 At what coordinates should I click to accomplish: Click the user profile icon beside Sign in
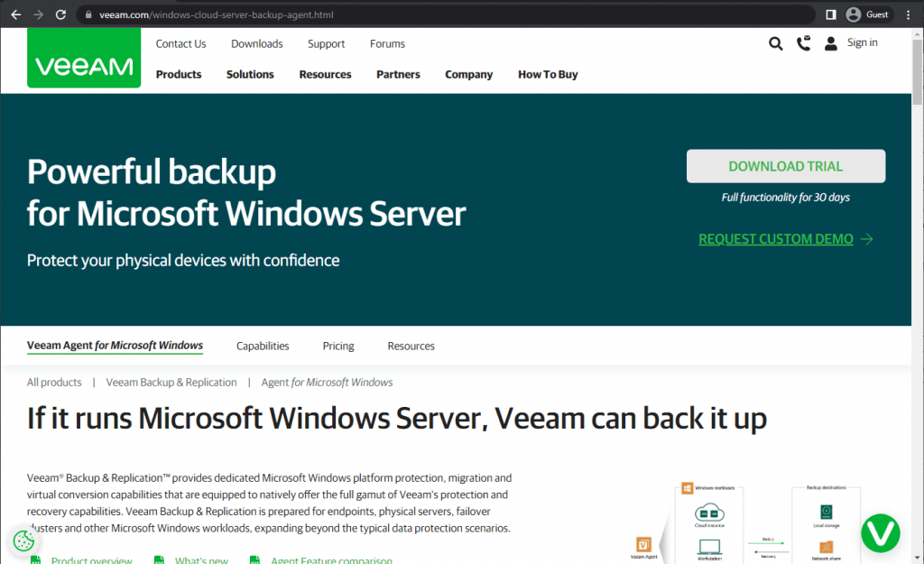[x=831, y=43]
